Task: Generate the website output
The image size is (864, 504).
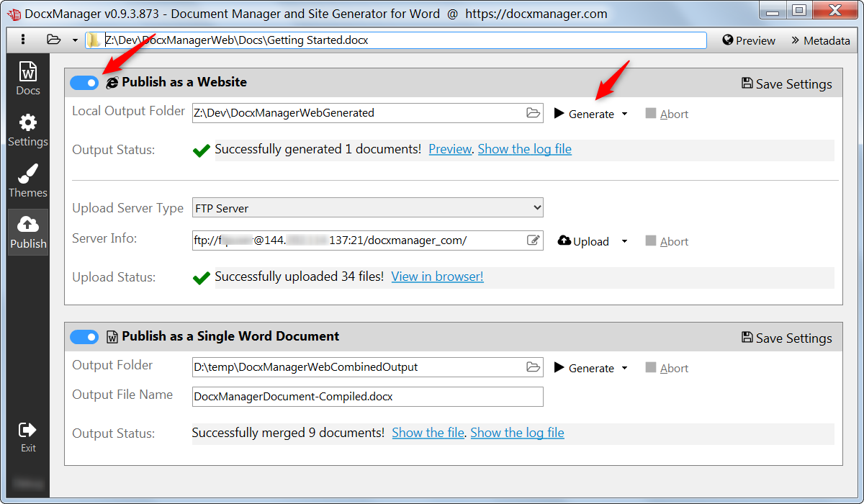Action: [x=584, y=114]
